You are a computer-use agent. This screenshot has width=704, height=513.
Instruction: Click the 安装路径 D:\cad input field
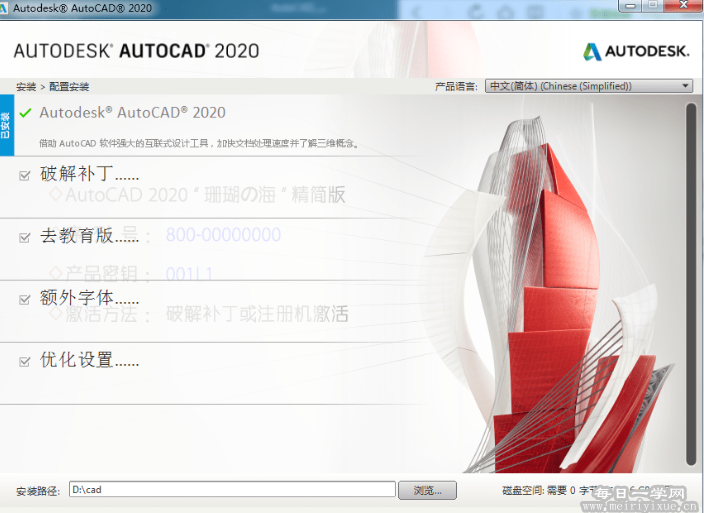click(x=232, y=489)
